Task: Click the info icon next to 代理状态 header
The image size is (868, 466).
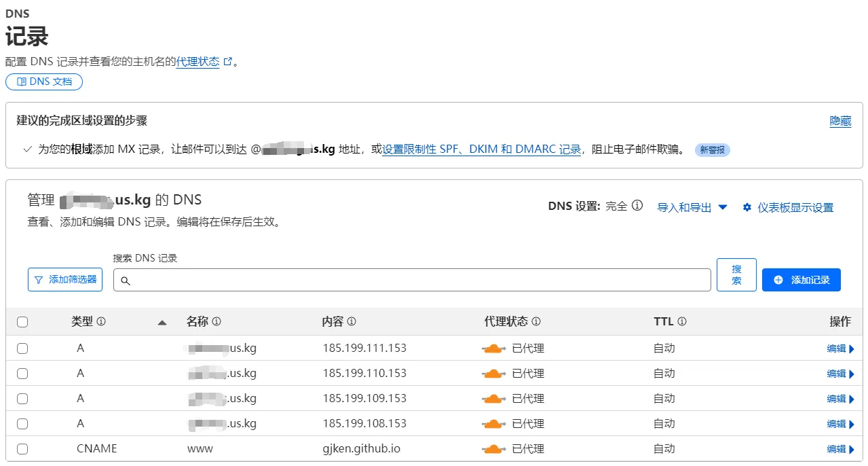Action: [x=536, y=322]
